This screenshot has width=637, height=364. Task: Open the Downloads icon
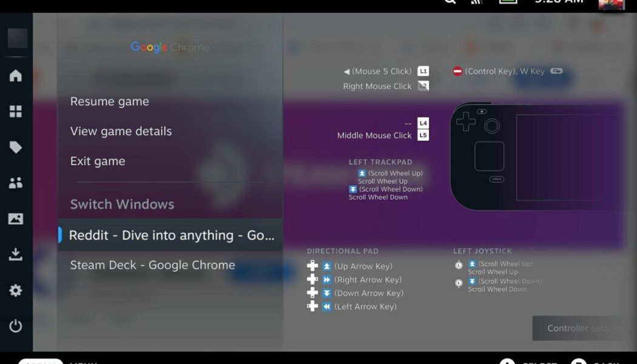16,255
